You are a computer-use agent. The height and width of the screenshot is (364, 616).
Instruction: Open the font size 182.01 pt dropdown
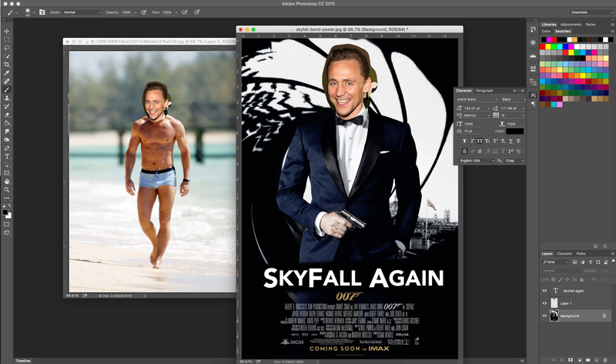[488, 109]
